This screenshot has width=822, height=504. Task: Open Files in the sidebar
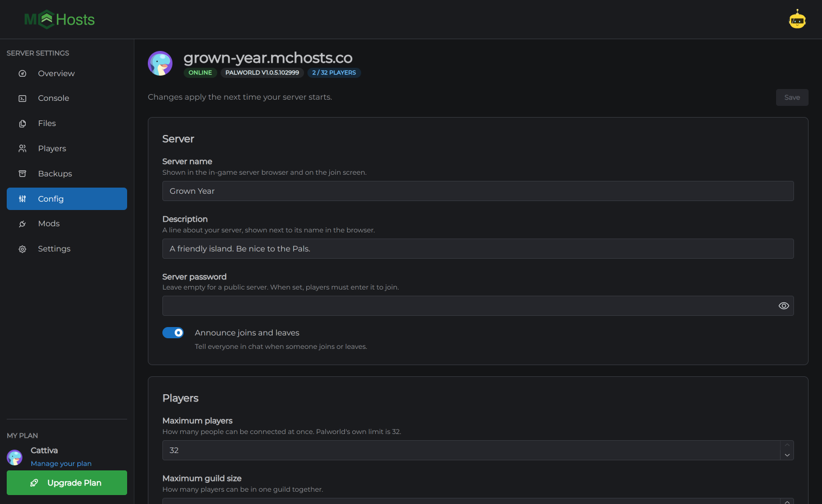tap(67, 123)
